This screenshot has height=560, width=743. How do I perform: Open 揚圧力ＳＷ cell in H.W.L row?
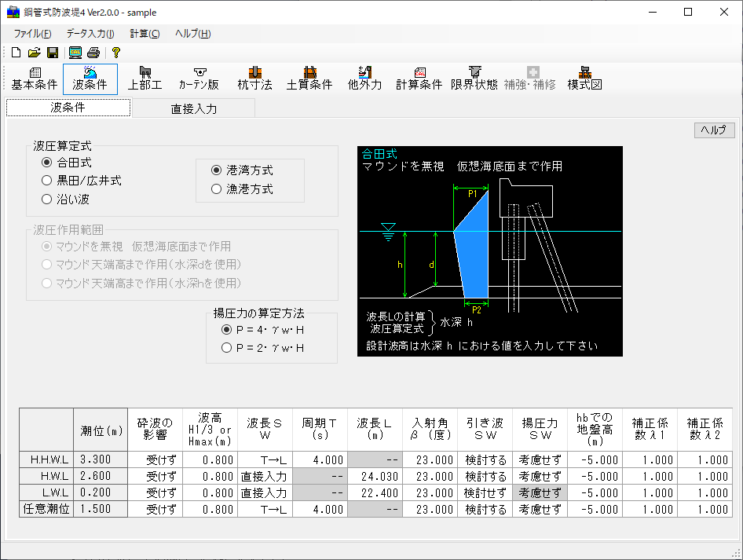coord(540,476)
